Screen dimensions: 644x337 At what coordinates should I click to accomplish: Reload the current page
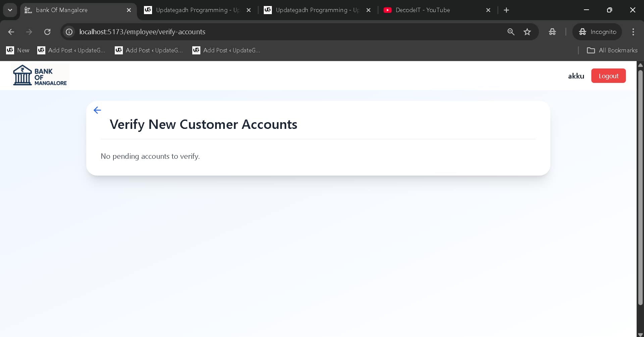pos(47,32)
